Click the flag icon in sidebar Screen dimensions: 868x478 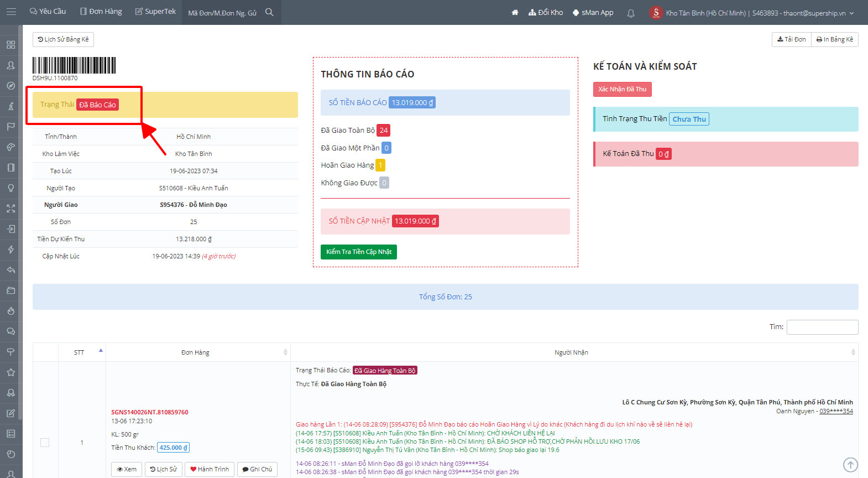point(11,127)
